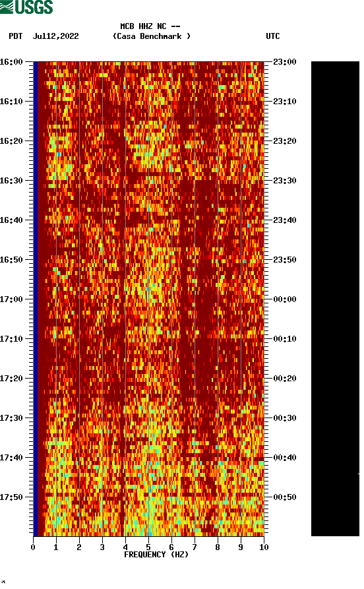Screen dimensions: 364x589
Task: Click the '23:30' UTC time label
Action: (285, 180)
